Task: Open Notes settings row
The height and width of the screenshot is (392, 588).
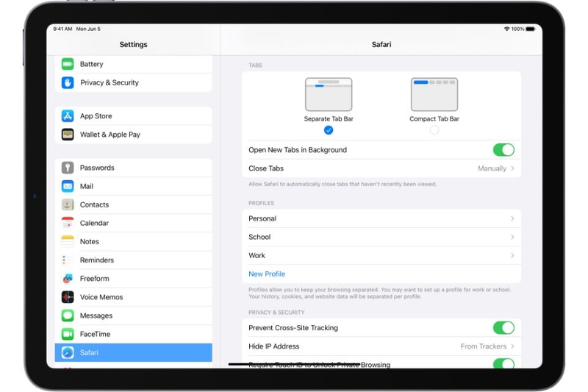Action: coord(134,241)
